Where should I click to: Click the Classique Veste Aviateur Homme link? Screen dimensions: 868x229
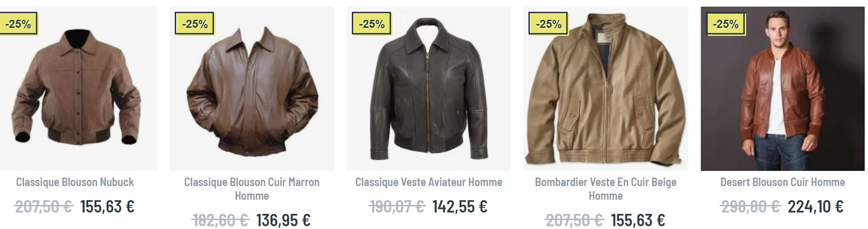click(x=429, y=182)
